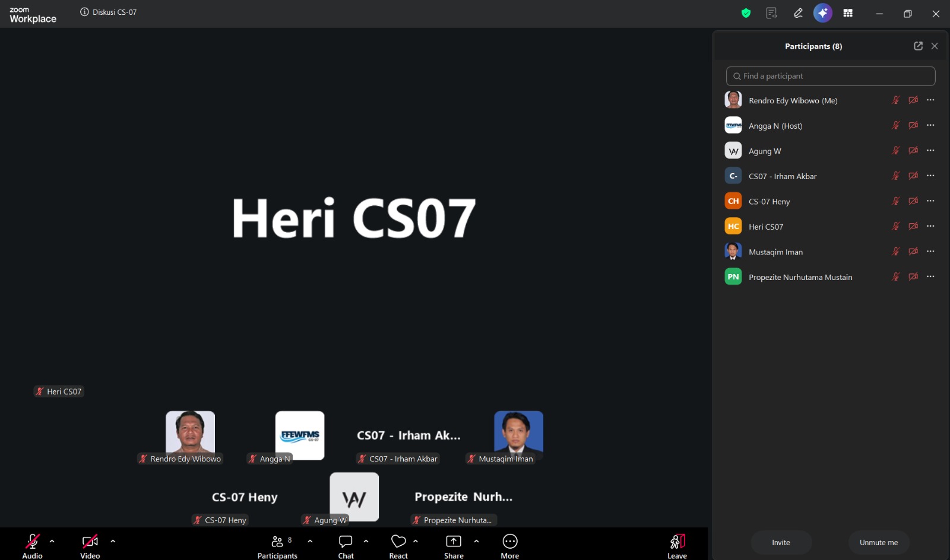Open the React menu
The image size is (950, 560).
398,546
